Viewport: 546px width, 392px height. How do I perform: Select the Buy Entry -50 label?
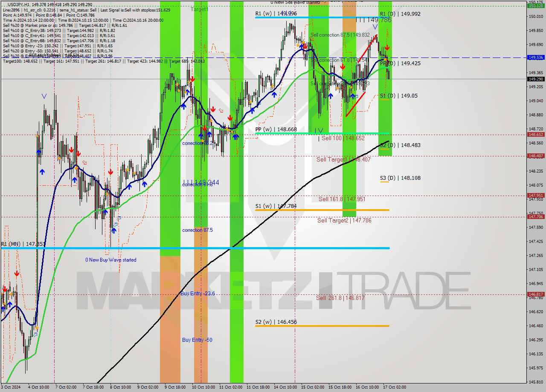point(197,340)
